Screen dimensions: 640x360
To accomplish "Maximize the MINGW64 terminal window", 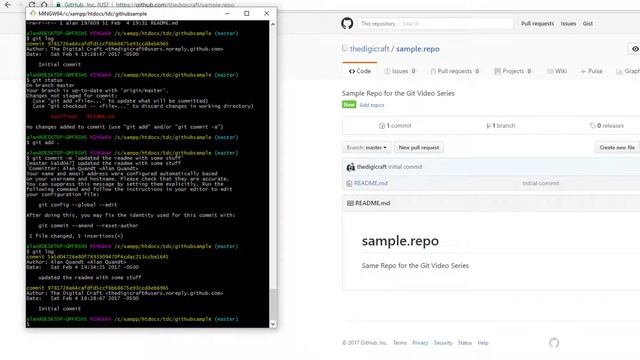I will point(247,13).
